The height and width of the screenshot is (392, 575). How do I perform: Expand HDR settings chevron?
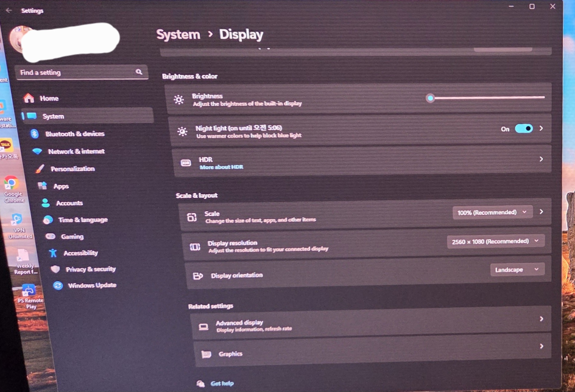[x=541, y=159]
